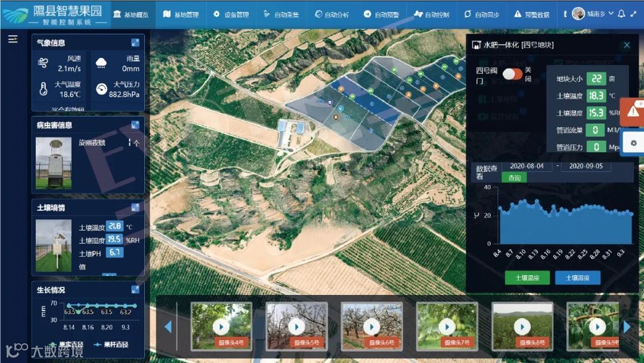Click the green 查询 button
This screenshot has width=644, height=363.
514,177
